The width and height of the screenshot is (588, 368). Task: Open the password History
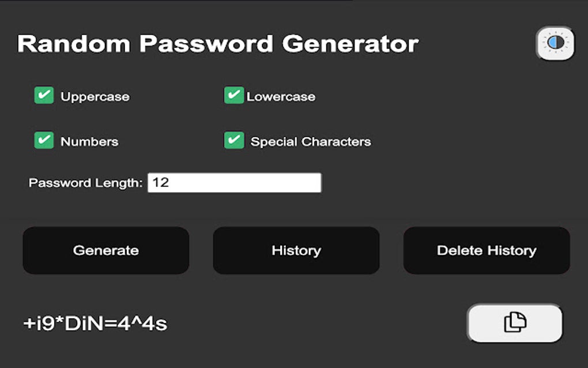point(296,250)
